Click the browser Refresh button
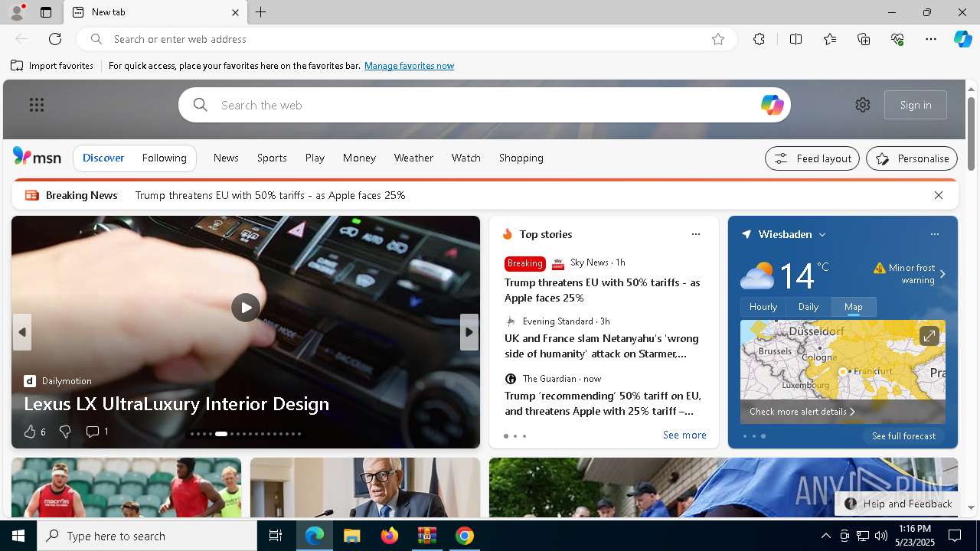This screenshot has width=980, height=551. pyautogui.click(x=55, y=39)
